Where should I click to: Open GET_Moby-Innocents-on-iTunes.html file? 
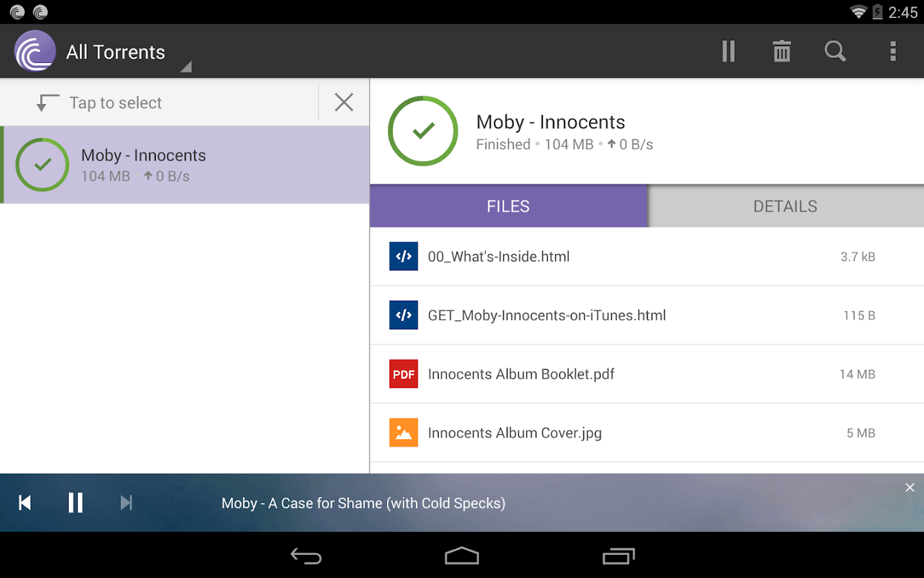pyautogui.click(x=647, y=315)
